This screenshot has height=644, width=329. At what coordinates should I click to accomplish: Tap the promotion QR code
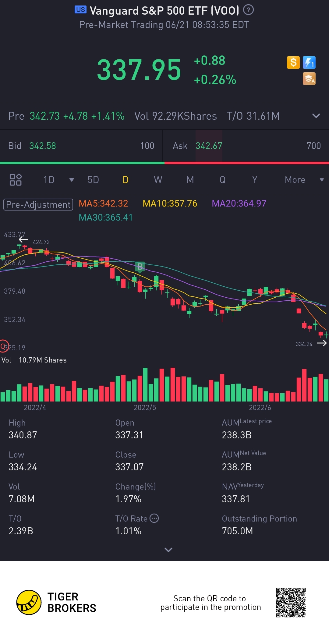[291, 603]
